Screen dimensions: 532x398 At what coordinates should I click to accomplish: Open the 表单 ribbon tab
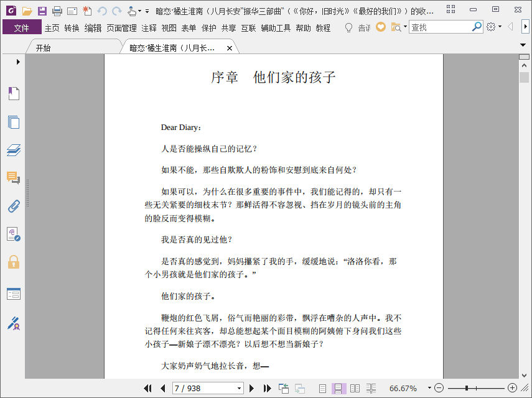pos(189,28)
